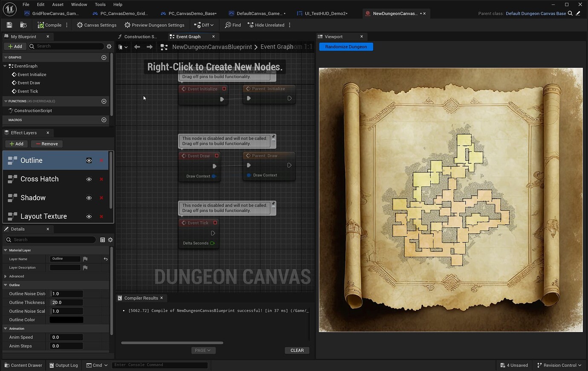588x371 pixels.
Task: Hide the Outline effect layer
Action: pyautogui.click(x=89, y=160)
